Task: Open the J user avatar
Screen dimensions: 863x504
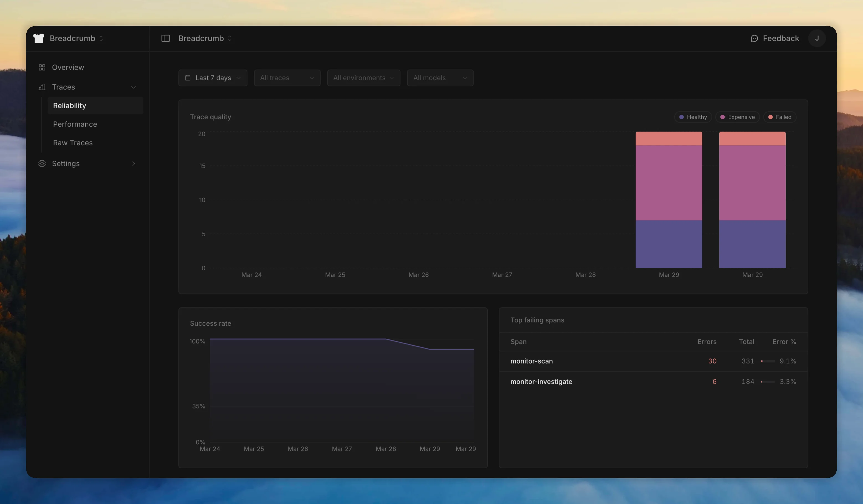Action: point(817,38)
